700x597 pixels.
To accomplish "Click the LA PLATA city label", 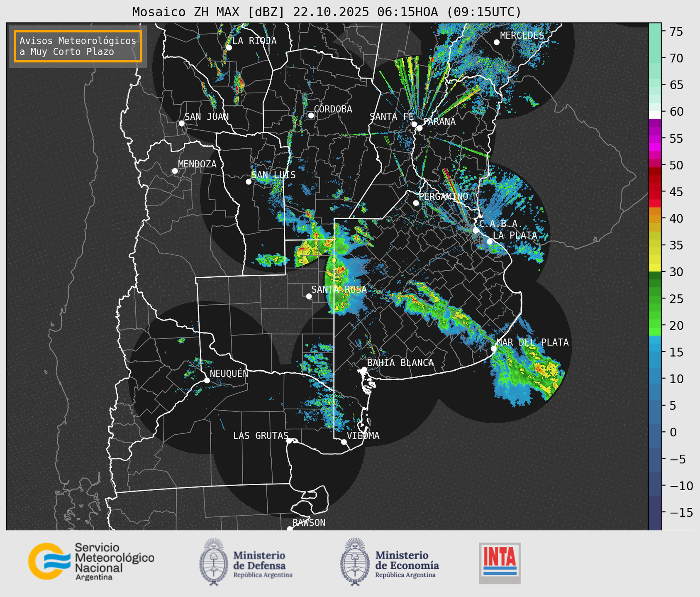I will point(515,235).
